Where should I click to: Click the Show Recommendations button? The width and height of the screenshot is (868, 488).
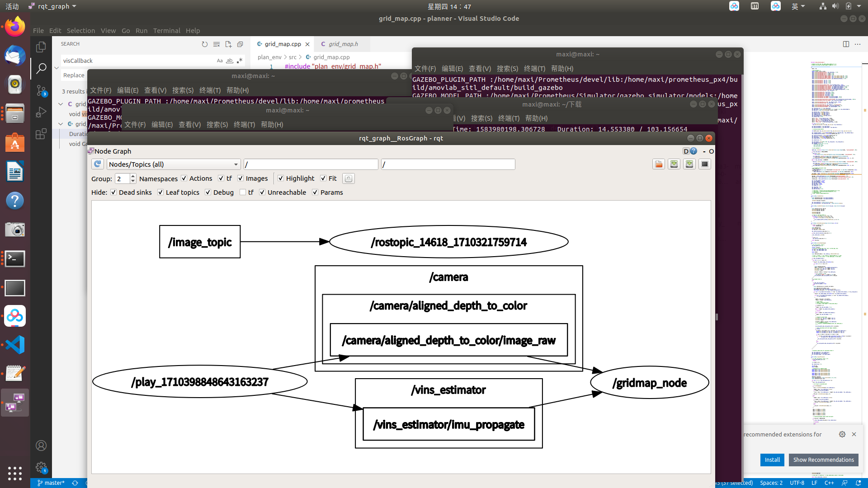(x=823, y=460)
